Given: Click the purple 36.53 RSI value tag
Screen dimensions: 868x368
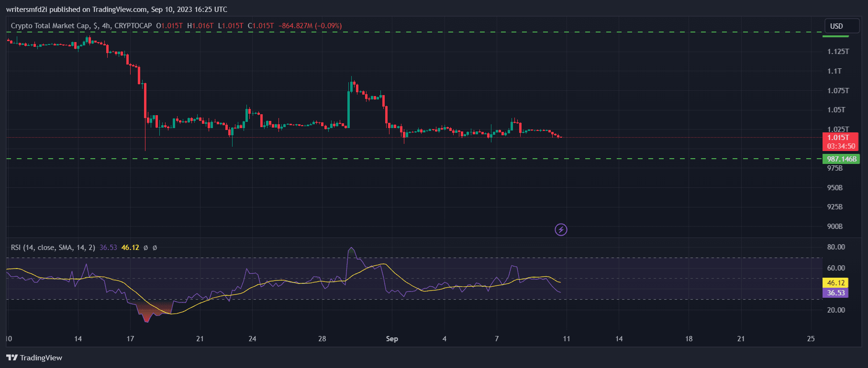Looking at the screenshot, I should [835, 293].
